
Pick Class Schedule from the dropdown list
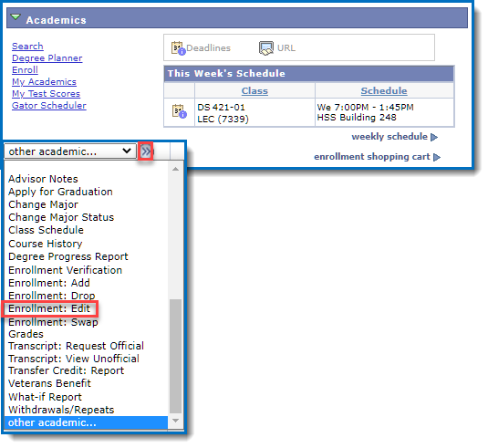pos(46,230)
